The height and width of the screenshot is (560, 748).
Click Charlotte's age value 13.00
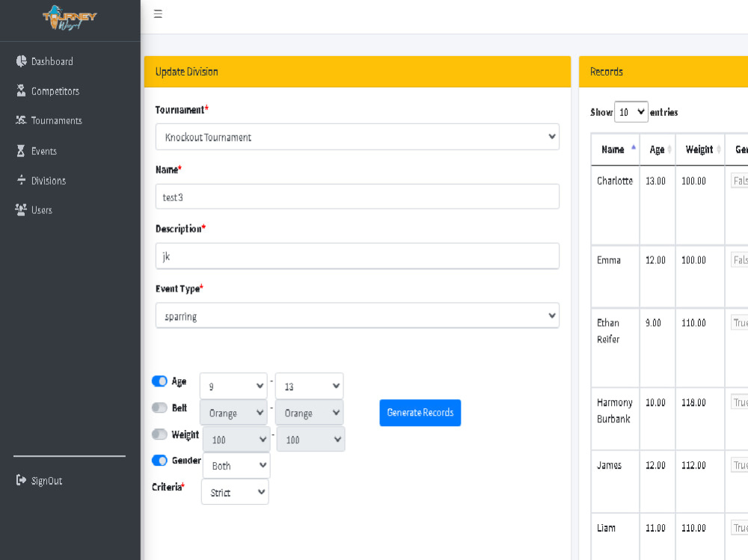click(x=655, y=181)
